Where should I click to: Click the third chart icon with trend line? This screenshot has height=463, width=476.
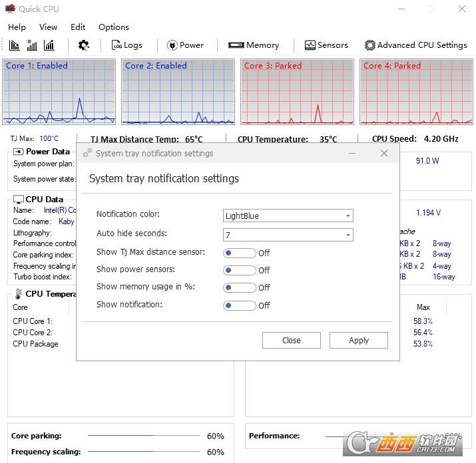(49, 45)
